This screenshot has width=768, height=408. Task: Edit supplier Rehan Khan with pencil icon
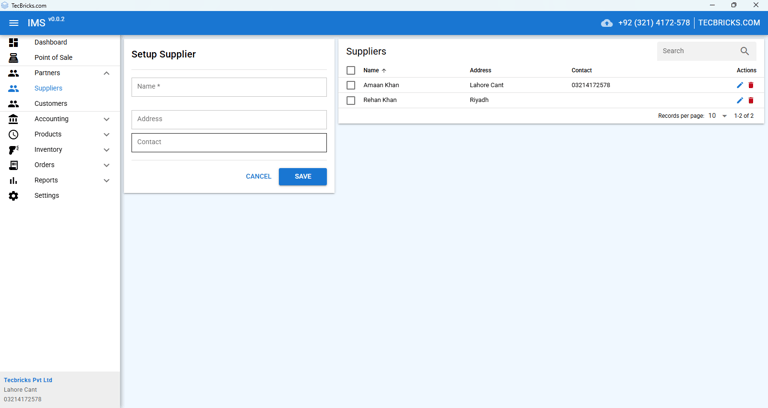tap(740, 100)
